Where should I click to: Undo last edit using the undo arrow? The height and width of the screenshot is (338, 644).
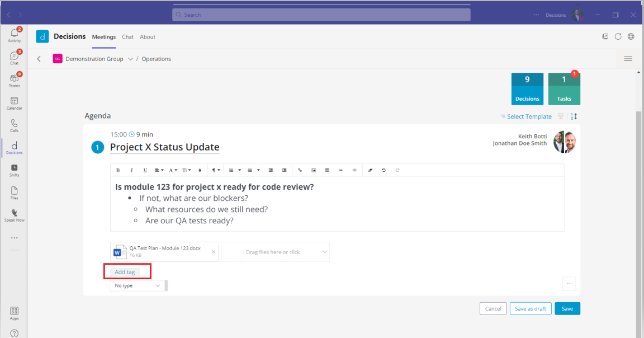[x=382, y=170]
